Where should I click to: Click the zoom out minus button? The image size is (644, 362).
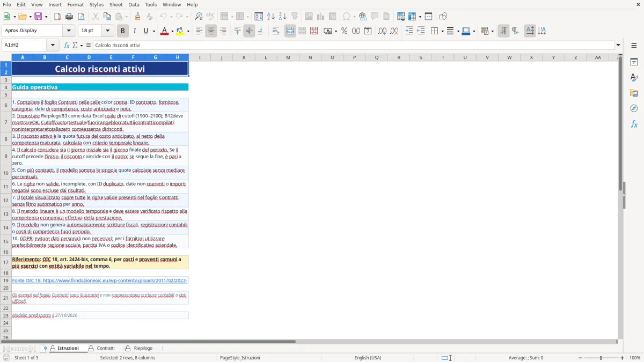580,358
